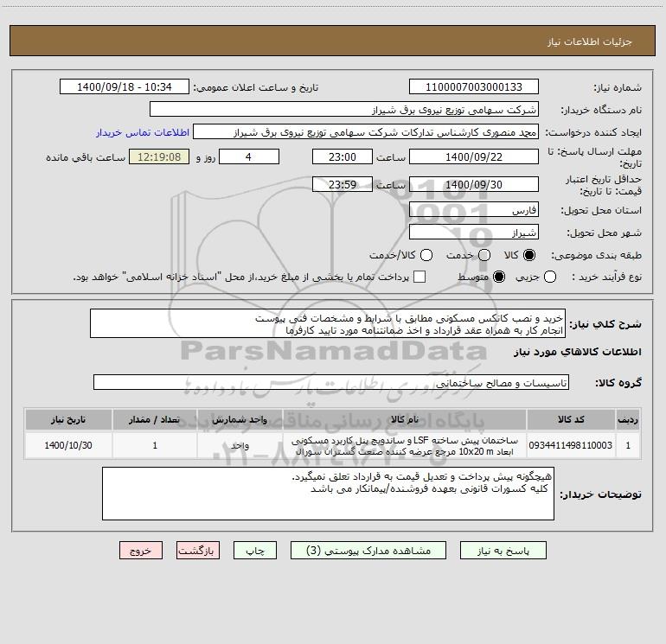Open the اطلاعات تماس خریدار link

[143, 132]
